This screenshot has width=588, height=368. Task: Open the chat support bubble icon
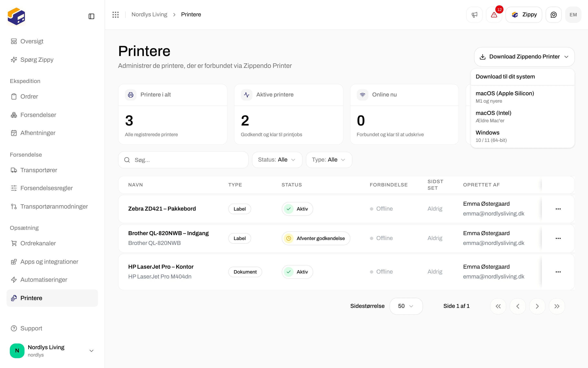point(553,15)
